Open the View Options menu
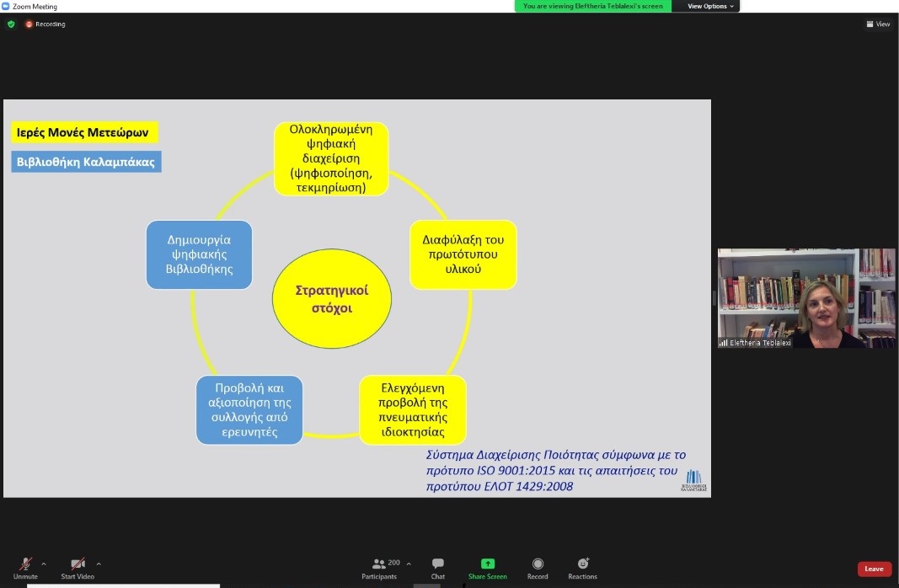Viewport: 899px width, 588px height. 710,6
